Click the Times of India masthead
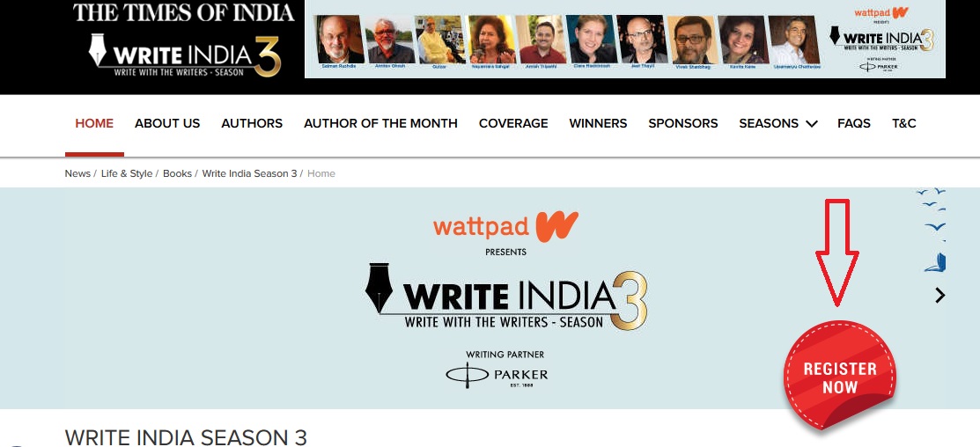Image resolution: width=980 pixels, height=447 pixels. [x=183, y=12]
